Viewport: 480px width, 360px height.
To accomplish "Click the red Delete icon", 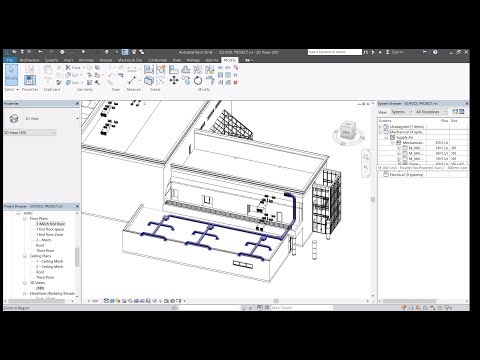I will click(x=236, y=82).
